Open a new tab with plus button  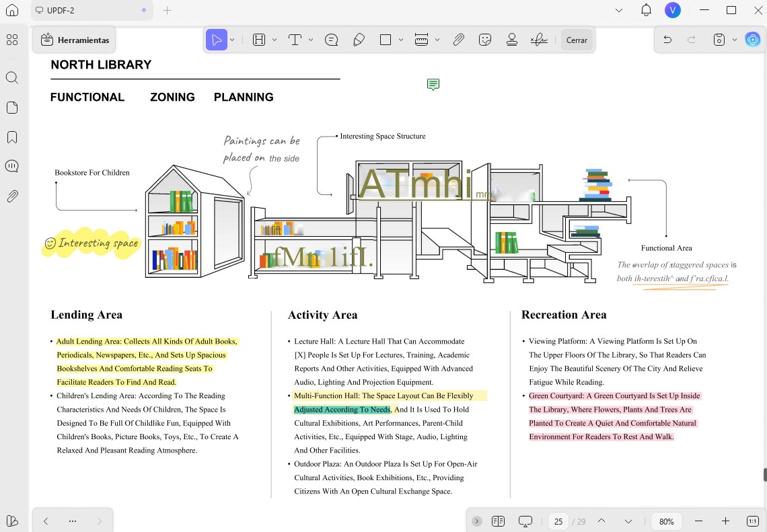[x=167, y=10]
